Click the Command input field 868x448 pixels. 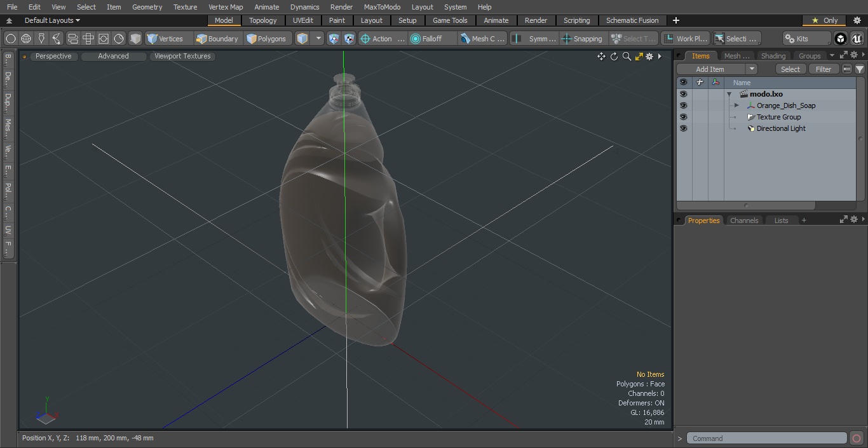pyautogui.click(x=767, y=438)
